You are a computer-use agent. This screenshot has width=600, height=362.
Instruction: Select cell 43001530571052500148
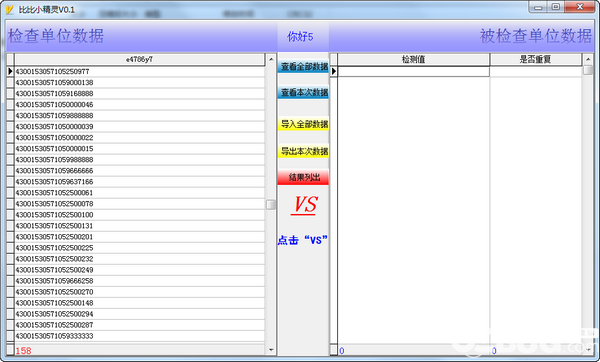140,303
